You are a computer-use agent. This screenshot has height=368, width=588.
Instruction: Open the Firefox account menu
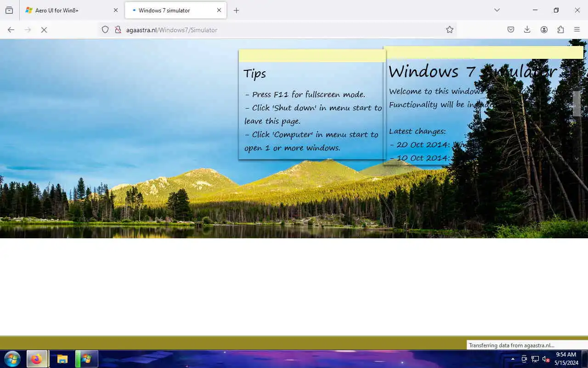[544, 30]
